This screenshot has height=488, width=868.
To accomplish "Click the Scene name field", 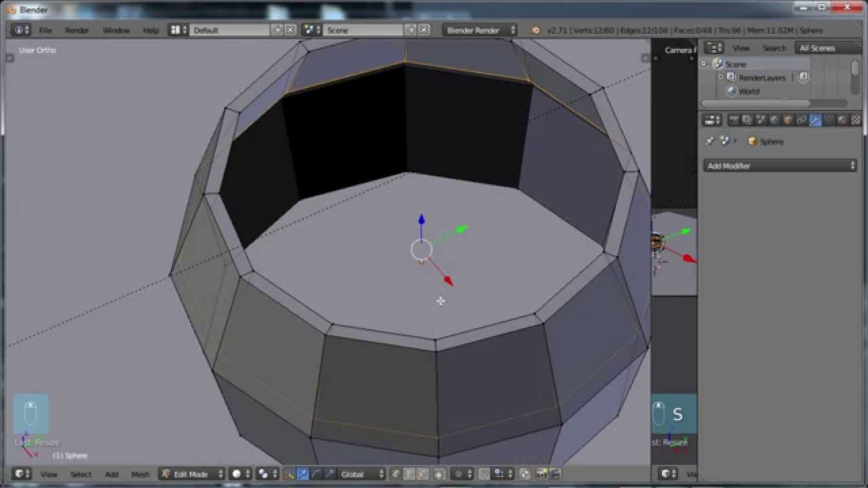I will tap(364, 30).
